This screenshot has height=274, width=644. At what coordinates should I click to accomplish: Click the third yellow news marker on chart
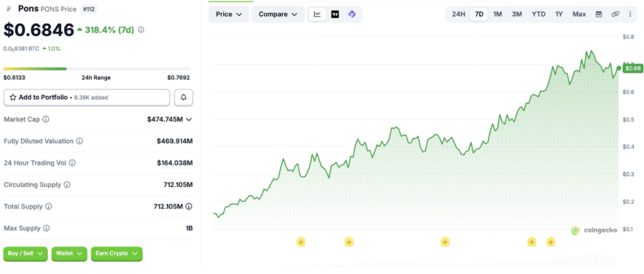445,242
